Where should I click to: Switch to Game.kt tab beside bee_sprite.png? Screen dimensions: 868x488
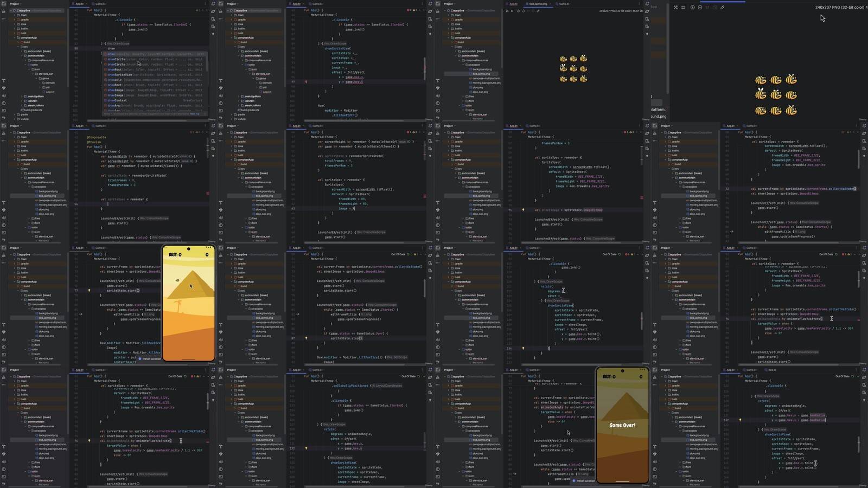(x=563, y=4)
